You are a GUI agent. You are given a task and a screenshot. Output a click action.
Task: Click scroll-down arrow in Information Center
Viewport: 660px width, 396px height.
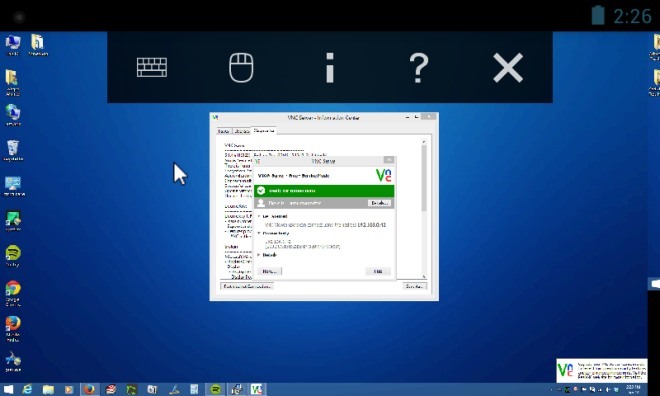coord(424,276)
